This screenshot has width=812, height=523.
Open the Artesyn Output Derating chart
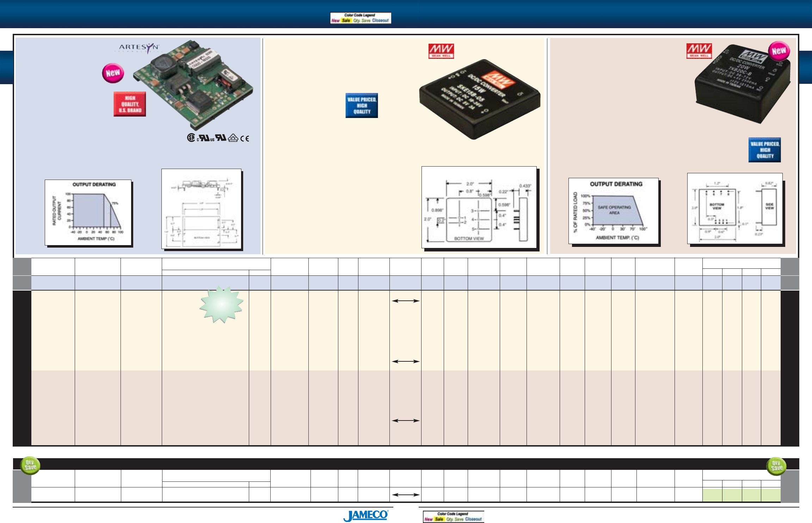pyautogui.click(x=88, y=212)
